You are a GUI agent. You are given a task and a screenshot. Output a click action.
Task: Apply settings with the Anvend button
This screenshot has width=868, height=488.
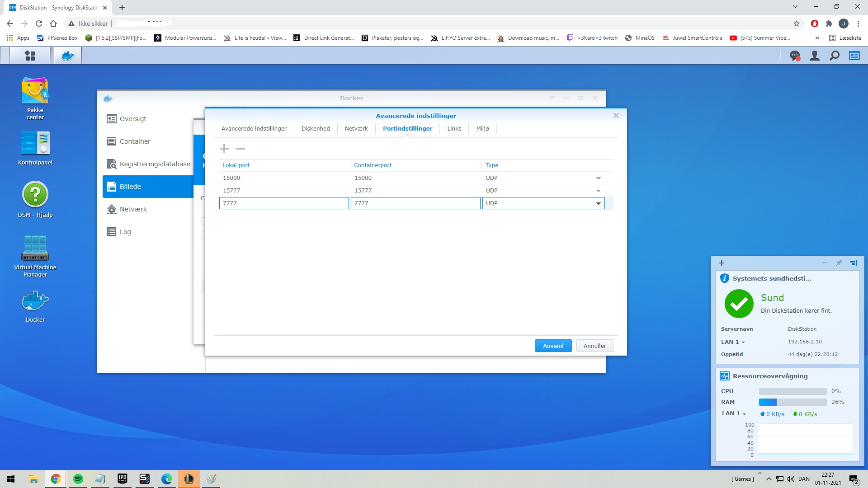pyautogui.click(x=553, y=345)
